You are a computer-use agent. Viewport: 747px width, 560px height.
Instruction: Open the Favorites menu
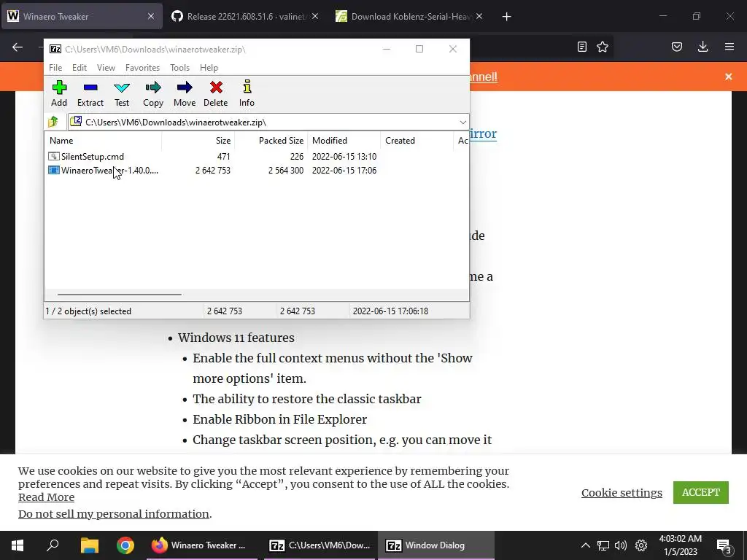[142, 68]
